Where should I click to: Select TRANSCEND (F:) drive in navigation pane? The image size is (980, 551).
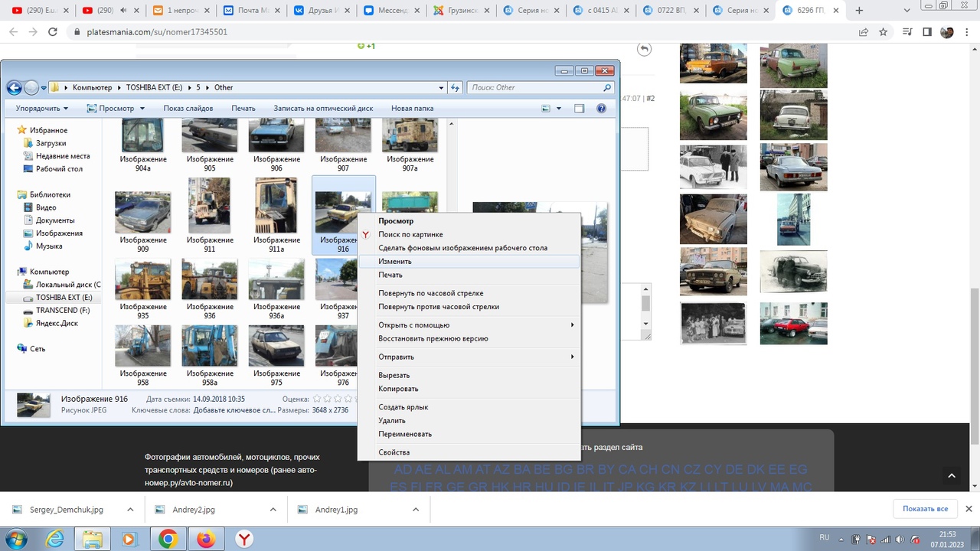62,310
